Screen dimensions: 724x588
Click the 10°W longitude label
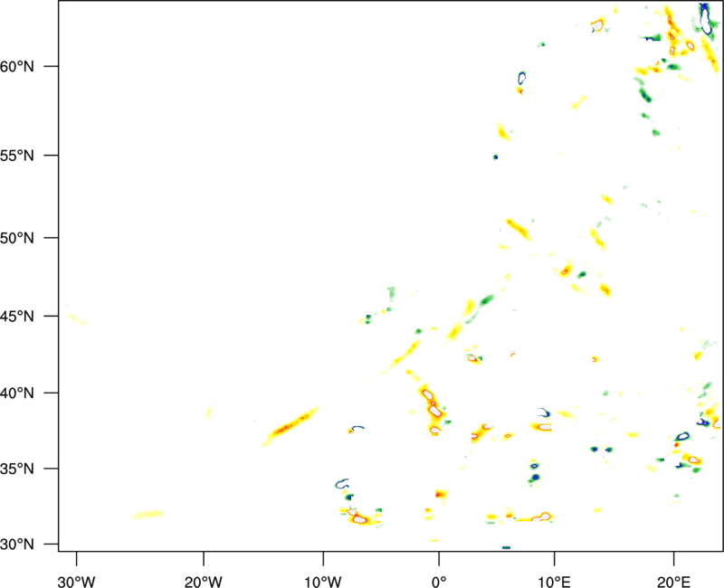point(323,582)
